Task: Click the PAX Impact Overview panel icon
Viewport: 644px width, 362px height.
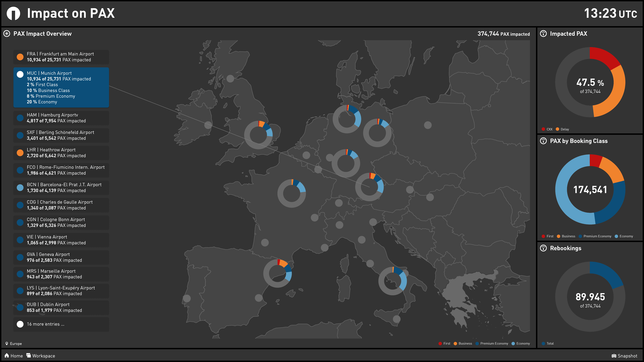Action: coord(7,34)
